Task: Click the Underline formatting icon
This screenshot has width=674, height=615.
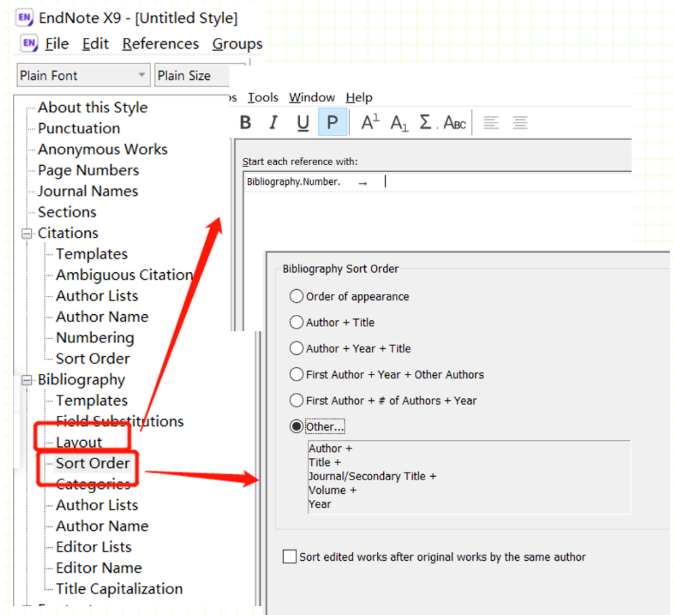Action: coord(303,123)
